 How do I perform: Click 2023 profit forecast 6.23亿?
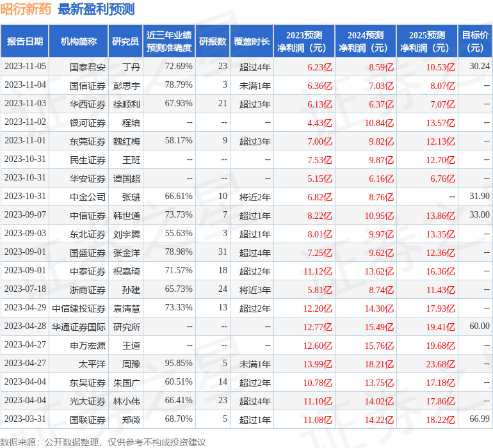pos(319,67)
